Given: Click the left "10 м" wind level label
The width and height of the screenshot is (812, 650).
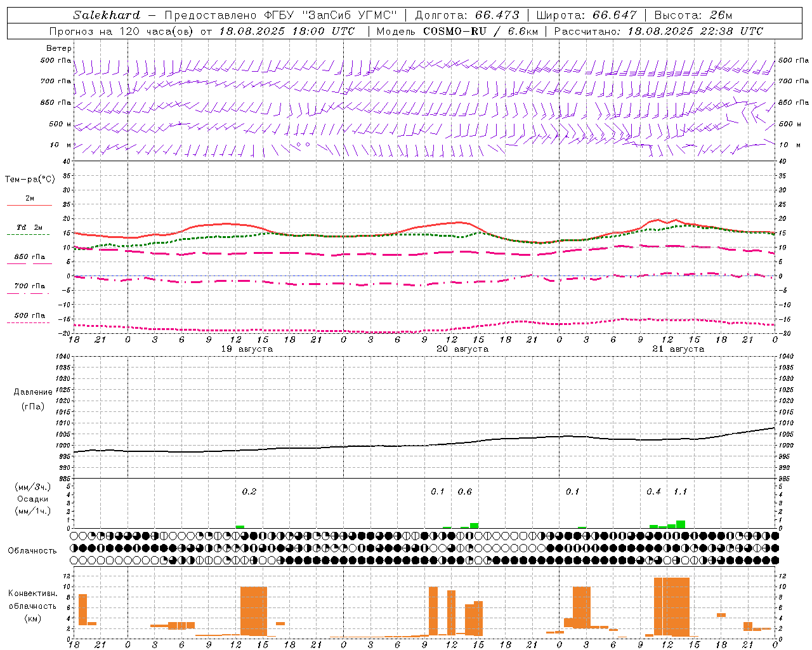Looking at the screenshot, I should [61, 145].
